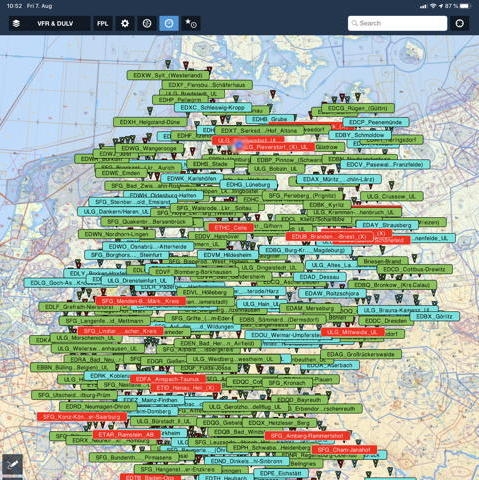Select the EDBY Schmoldow label
The image size is (479, 480).
(x=360, y=135)
